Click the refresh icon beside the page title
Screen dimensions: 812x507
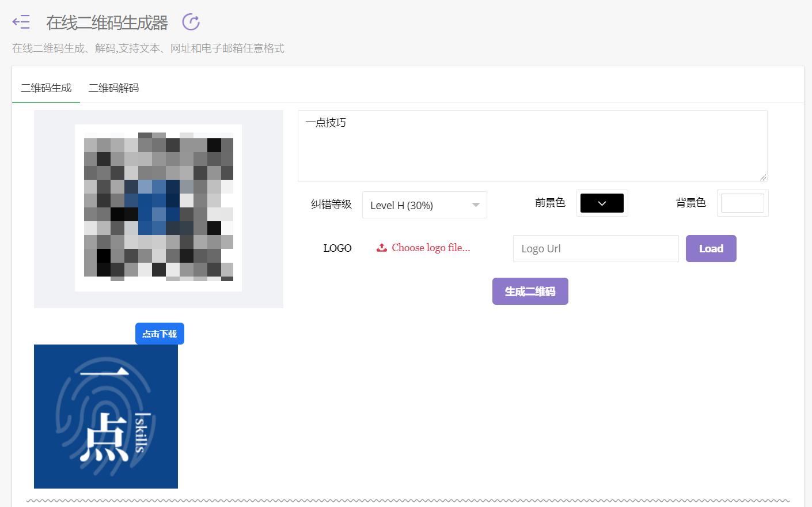pos(190,21)
